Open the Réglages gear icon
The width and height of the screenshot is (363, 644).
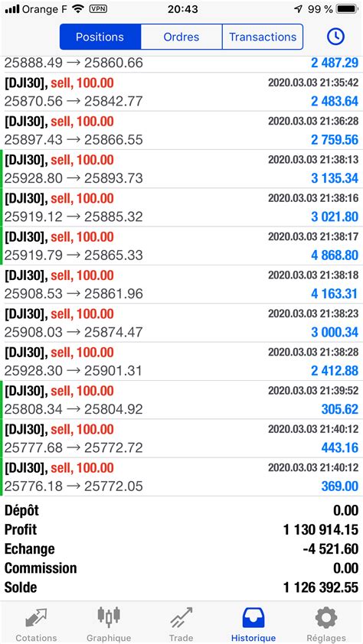[x=326, y=617]
